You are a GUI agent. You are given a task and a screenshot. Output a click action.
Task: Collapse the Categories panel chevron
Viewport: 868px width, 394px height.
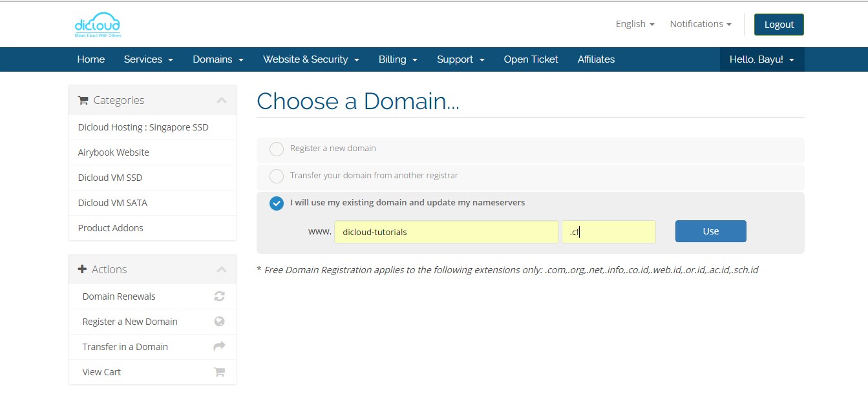pos(222,100)
